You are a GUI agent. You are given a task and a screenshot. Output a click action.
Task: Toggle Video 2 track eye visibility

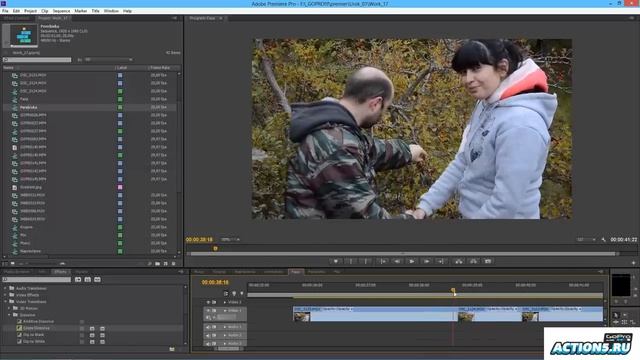click(x=208, y=302)
